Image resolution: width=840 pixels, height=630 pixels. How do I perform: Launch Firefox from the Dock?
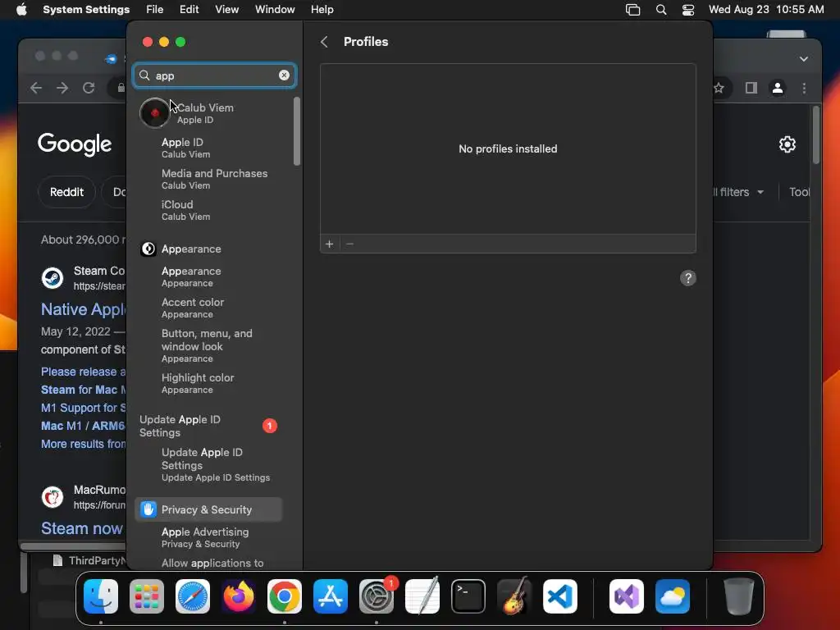(x=239, y=596)
